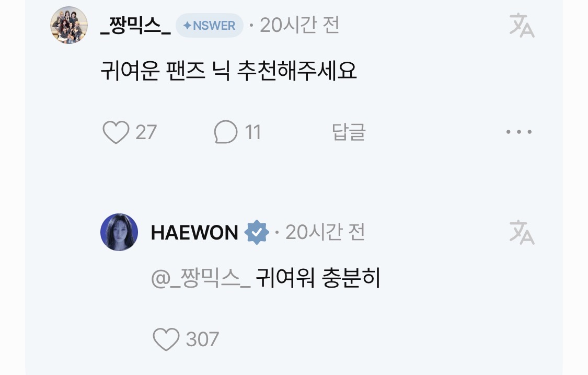Viewport: 588px width, 375px height.
Task: Click the _짱믹스_ username at the top
Action: coord(136,26)
